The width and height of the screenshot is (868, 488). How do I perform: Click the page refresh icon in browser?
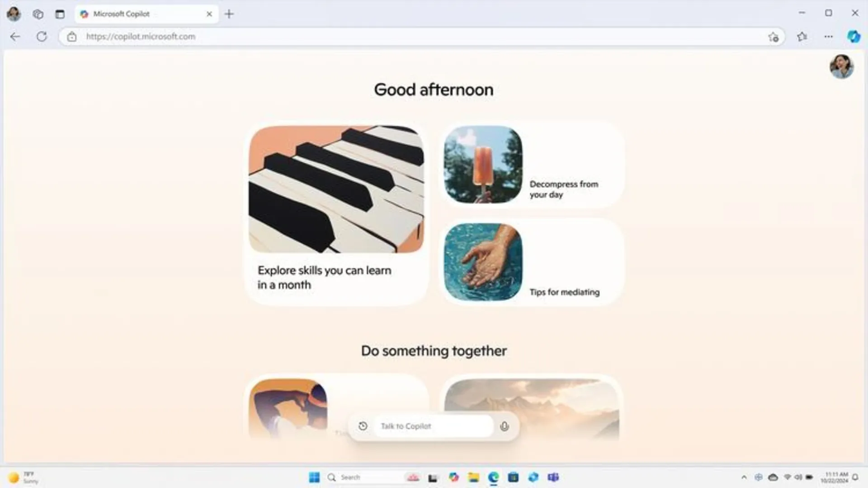(x=42, y=36)
